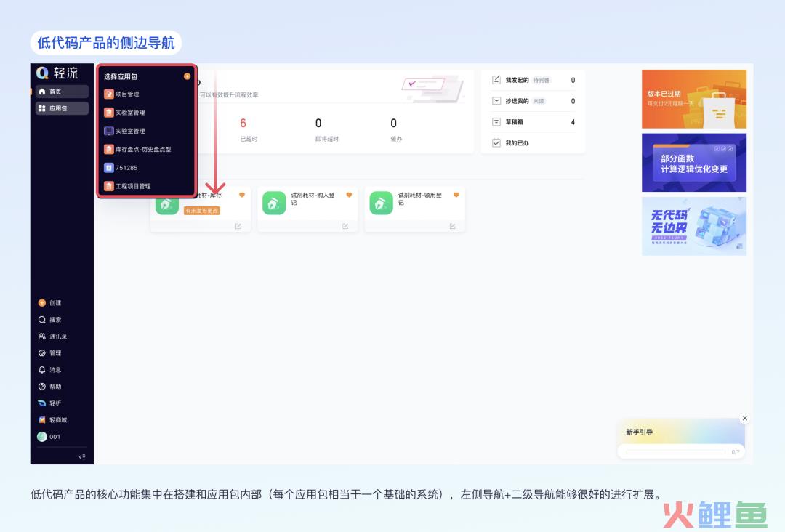Open 草稿箱 drafts
The height and width of the screenshot is (532, 785).
click(x=534, y=122)
